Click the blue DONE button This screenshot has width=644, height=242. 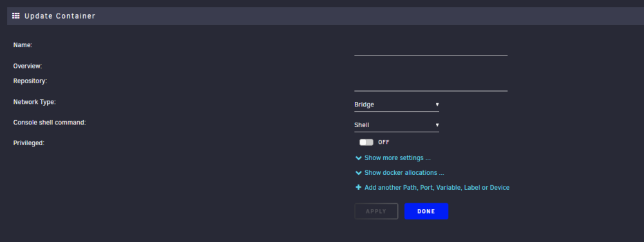pyautogui.click(x=426, y=211)
